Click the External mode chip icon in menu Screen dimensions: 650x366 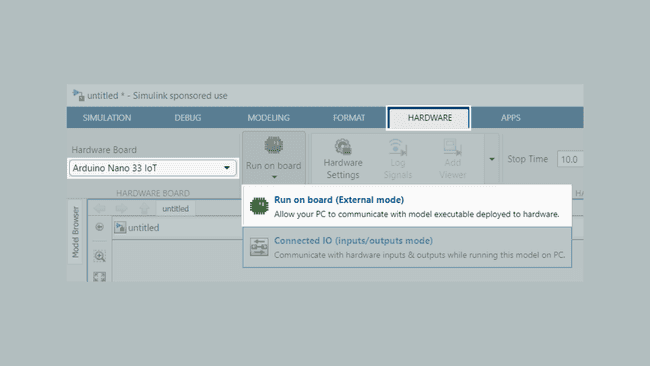[259, 206]
